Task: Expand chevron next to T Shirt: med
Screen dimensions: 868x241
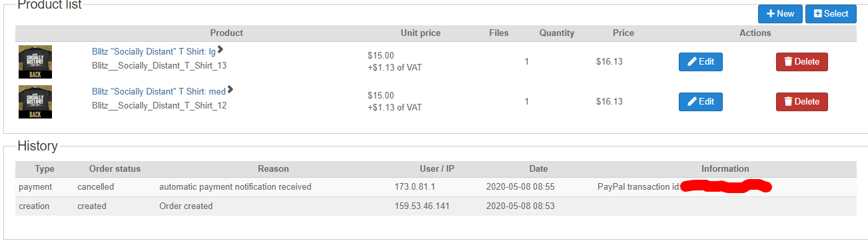Action: [x=230, y=90]
